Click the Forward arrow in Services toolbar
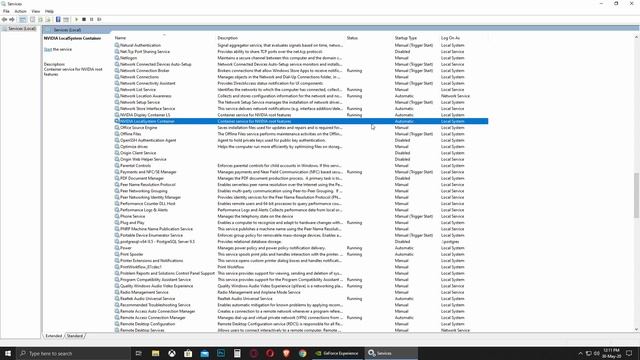 (12, 20)
